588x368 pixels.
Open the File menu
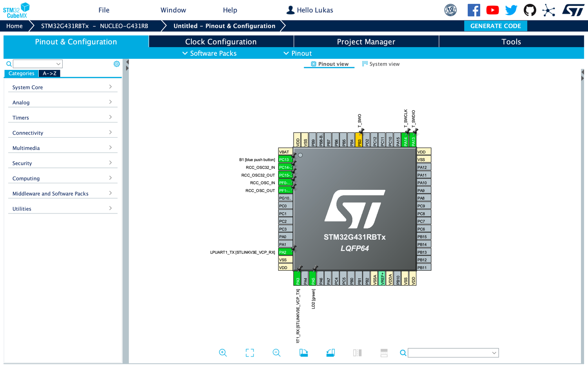click(x=104, y=10)
